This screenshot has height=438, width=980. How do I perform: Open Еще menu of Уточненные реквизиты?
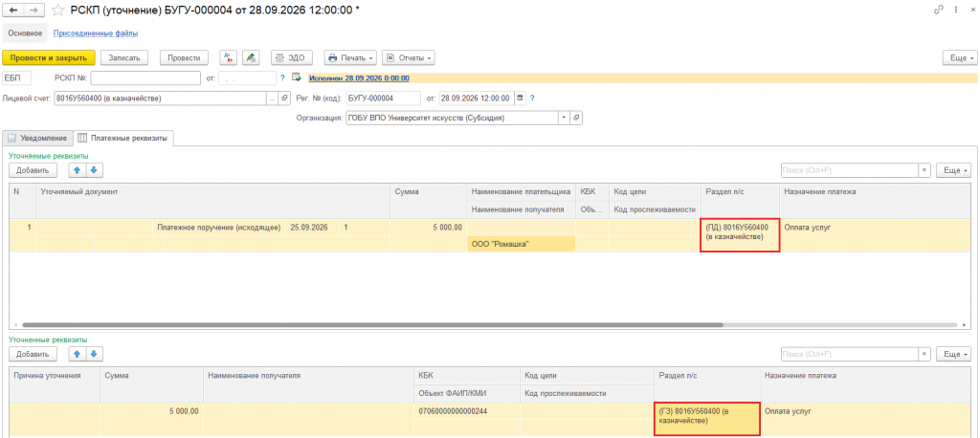pos(954,354)
